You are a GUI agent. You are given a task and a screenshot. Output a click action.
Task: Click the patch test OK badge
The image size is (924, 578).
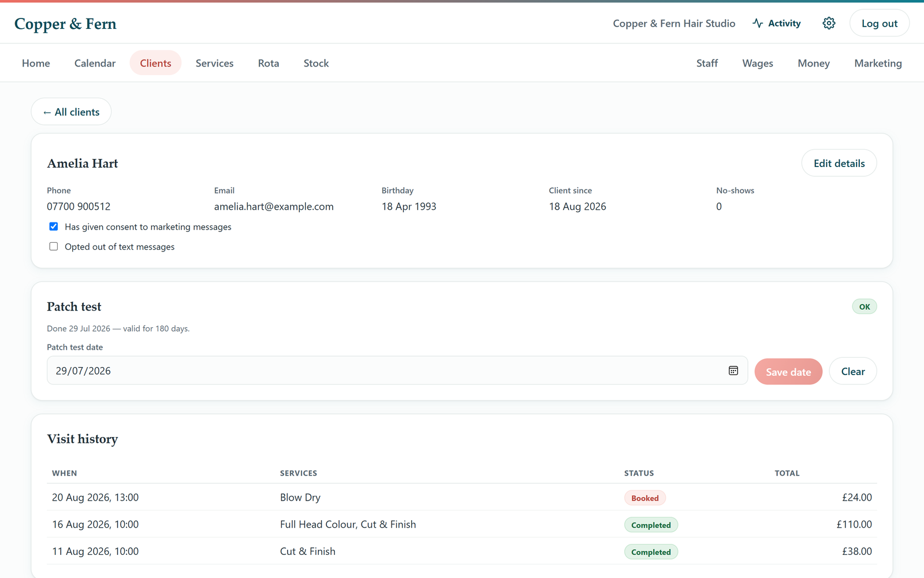pyautogui.click(x=865, y=306)
